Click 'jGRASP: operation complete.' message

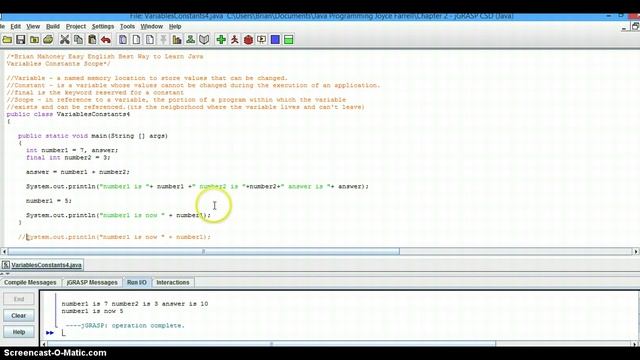(x=125, y=326)
